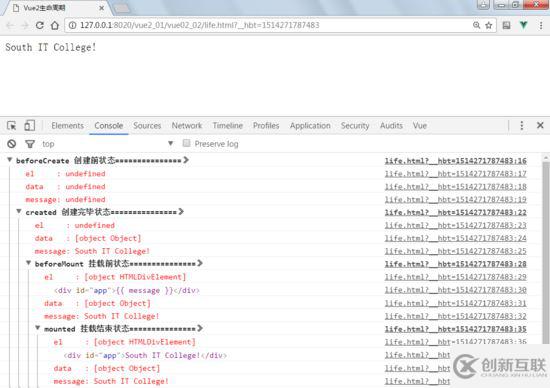Go to the browser home page icon
Image resolution: width=550 pixels, height=388 pixels.
[55, 25]
